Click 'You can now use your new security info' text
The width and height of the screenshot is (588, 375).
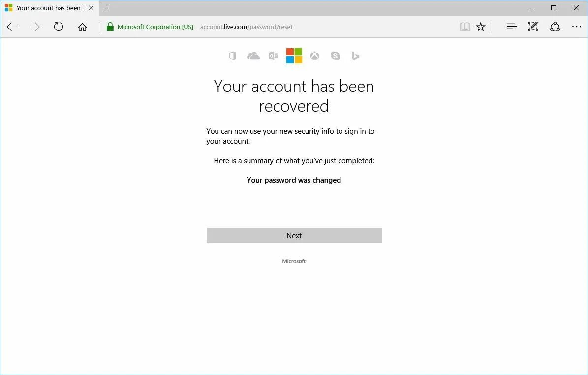pos(291,136)
